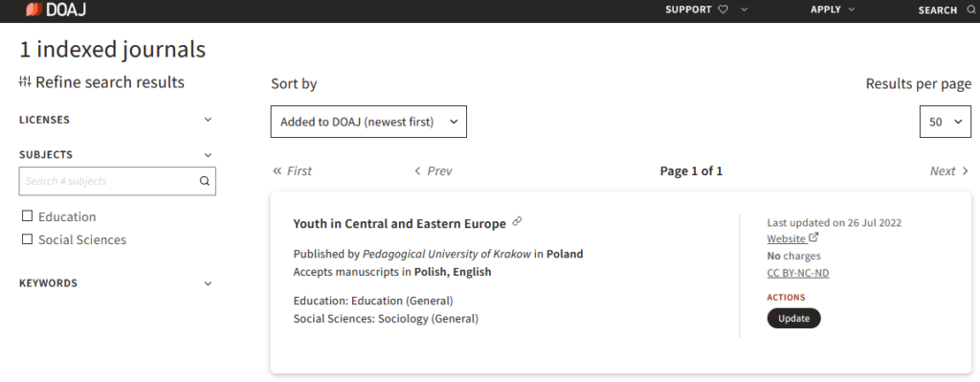The width and height of the screenshot is (980, 382).
Task: Click the search magnifier icon in header
Action: pyautogui.click(x=970, y=10)
